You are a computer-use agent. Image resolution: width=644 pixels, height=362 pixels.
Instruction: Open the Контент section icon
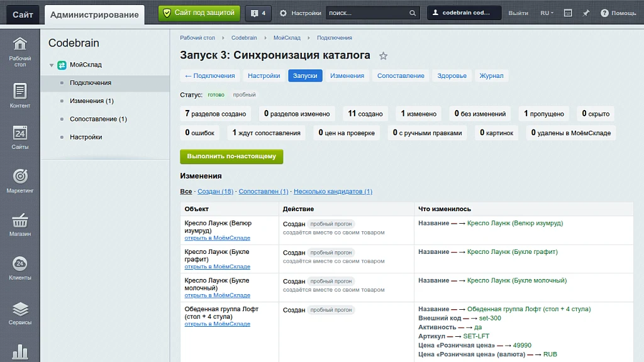19,91
